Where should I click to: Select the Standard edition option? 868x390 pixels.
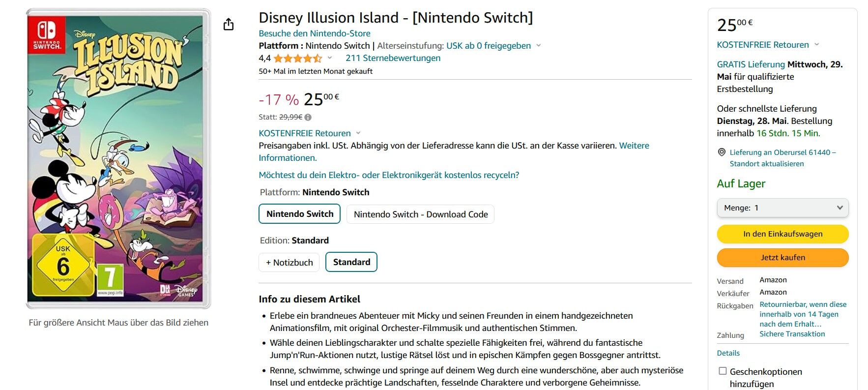click(351, 262)
